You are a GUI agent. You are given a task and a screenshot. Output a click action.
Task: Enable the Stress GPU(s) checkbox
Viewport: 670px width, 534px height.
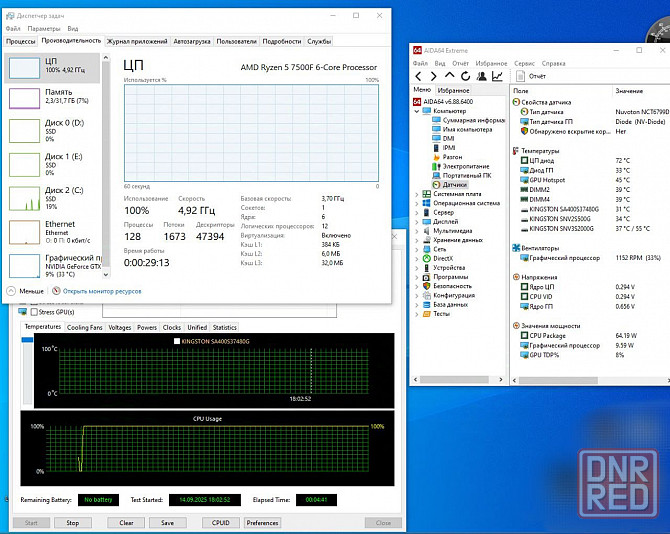[35, 312]
